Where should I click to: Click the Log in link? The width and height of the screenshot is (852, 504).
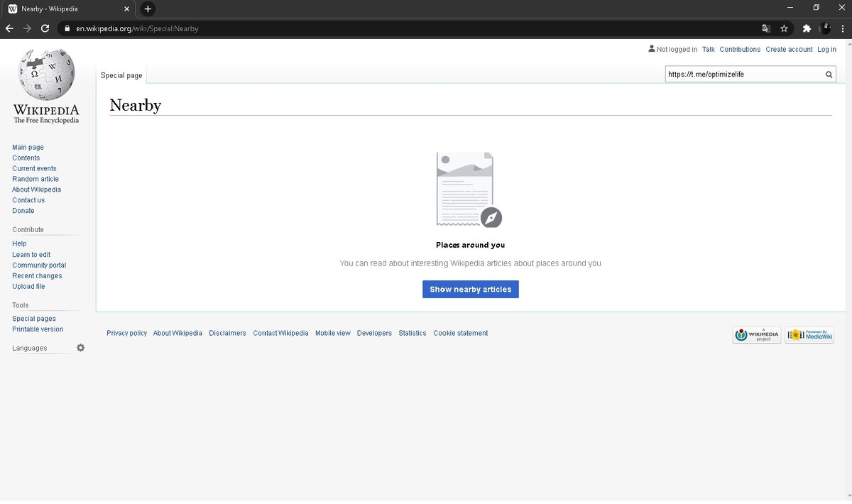[827, 50]
